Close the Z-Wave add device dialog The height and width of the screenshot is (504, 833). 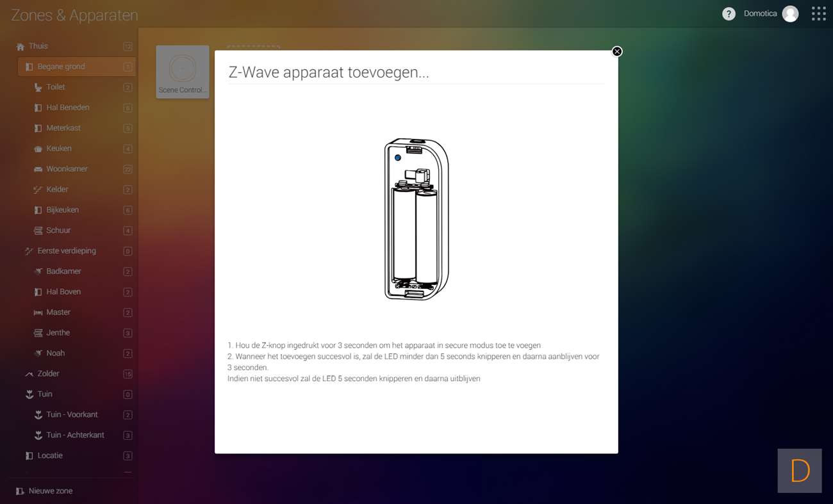click(616, 51)
